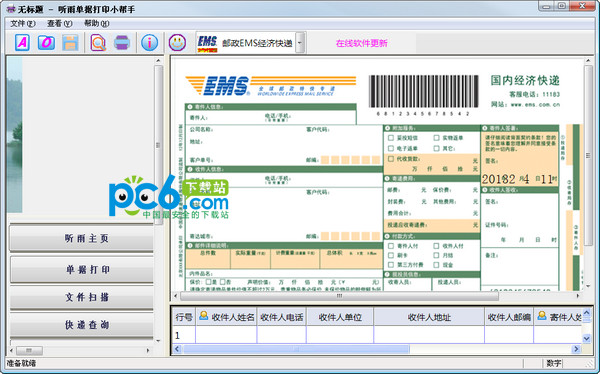Click the 收件人姓名 cell in row 1

[x=226, y=335]
